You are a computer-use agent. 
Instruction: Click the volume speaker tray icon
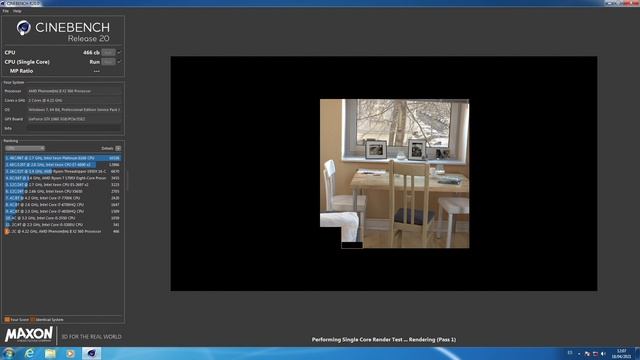tap(603, 353)
